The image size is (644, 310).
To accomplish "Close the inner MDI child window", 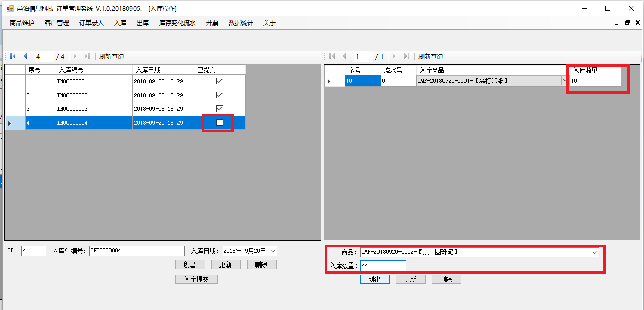I will [638, 23].
